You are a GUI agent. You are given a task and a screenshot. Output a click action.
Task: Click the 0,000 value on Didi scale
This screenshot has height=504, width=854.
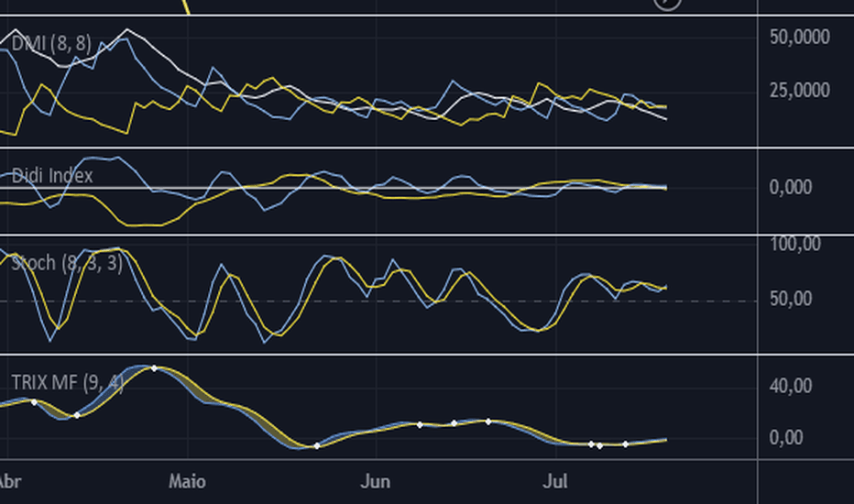pyautogui.click(x=790, y=187)
